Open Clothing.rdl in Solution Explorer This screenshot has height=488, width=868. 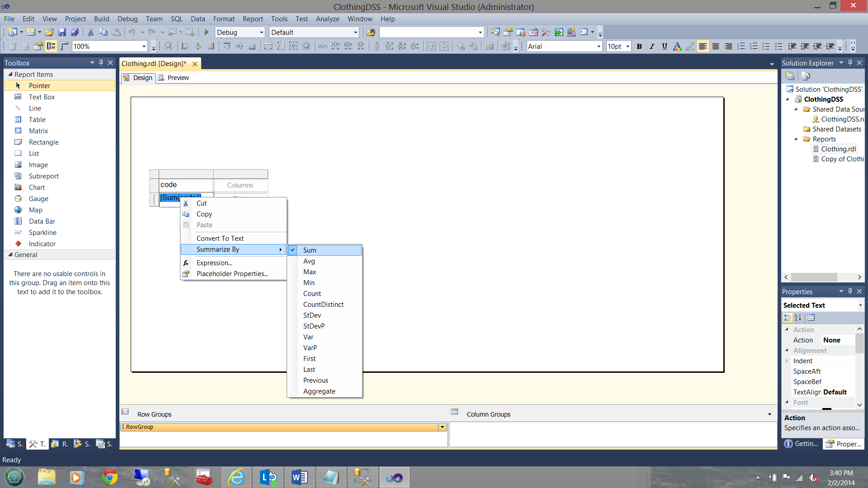pyautogui.click(x=838, y=149)
